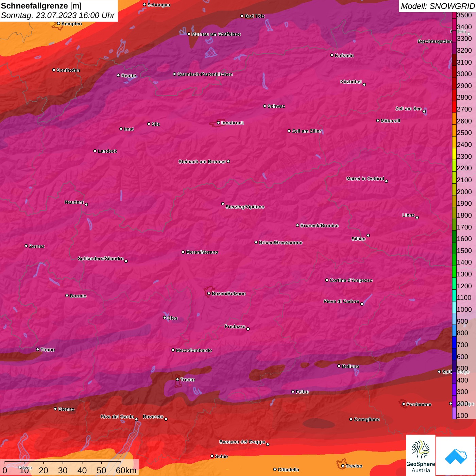Click the Belluno location dot
Viewport: 476px width, 476px height.
tap(339, 366)
